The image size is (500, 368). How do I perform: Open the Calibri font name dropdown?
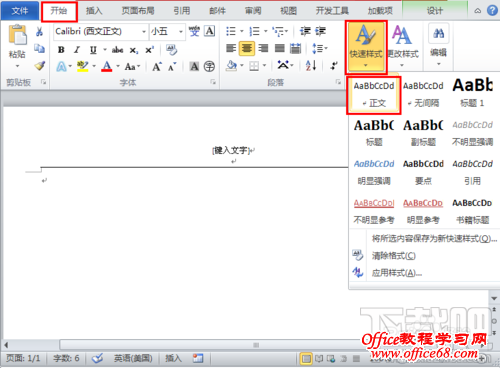coord(144,32)
